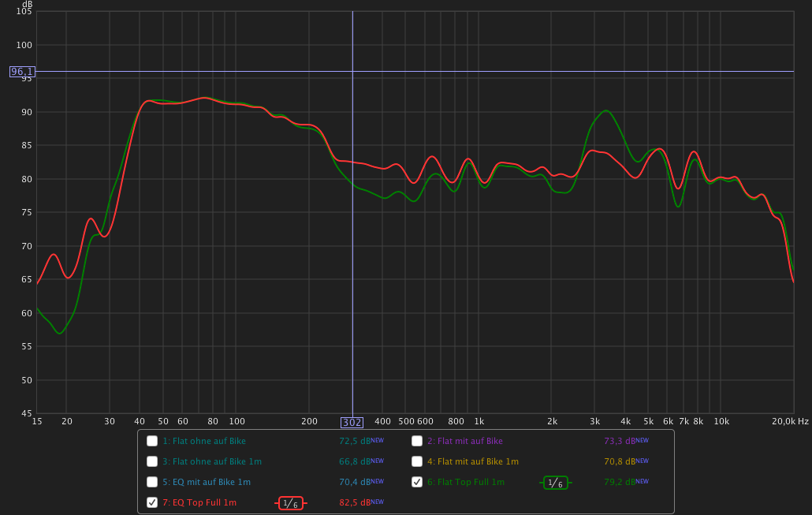Click the 96,1 dB horizontal cursor label
Viewport: 812px width, 515px height.
tap(22, 72)
